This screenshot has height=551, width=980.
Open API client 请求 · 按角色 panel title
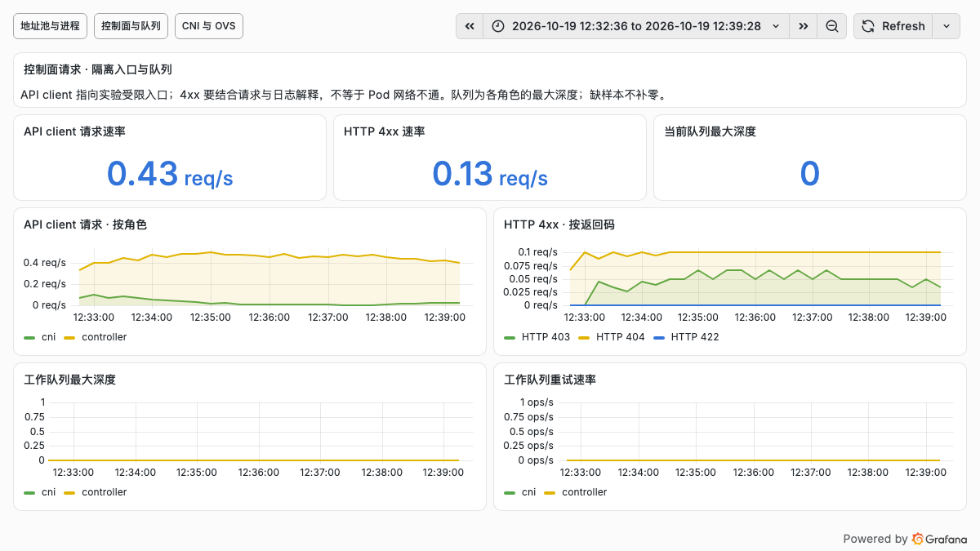(x=85, y=224)
